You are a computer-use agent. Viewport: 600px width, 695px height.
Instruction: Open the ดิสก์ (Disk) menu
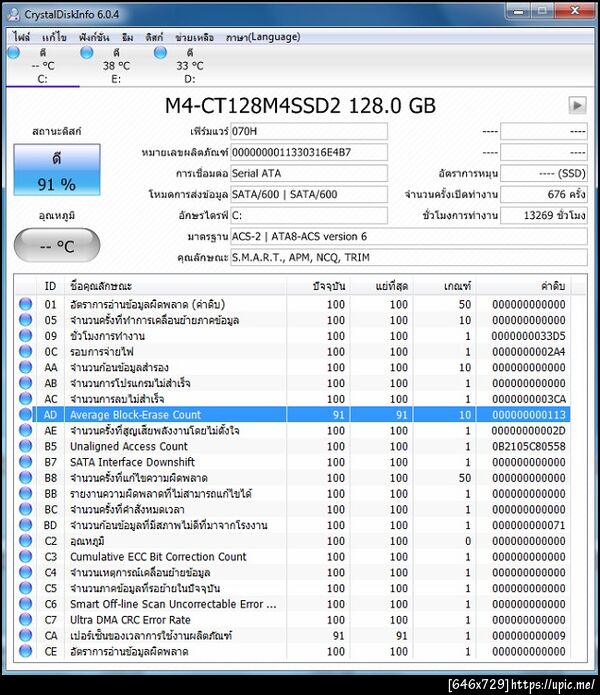pyautogui.click(x=154, y=37)
